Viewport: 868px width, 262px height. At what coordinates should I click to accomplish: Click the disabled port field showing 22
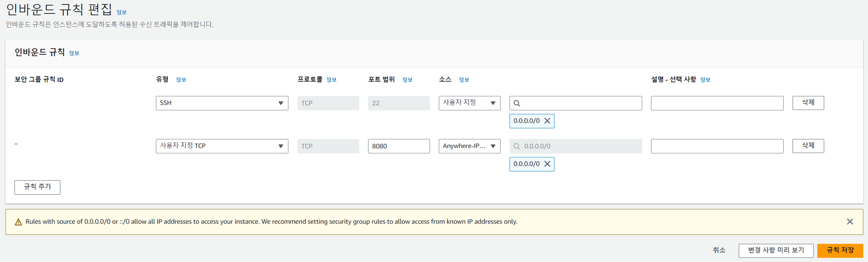click(x=399, y=103)
